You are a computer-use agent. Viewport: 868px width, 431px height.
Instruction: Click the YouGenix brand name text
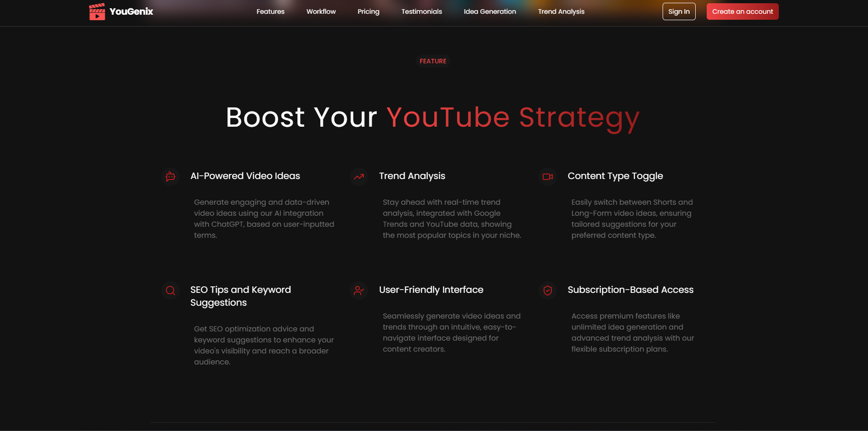coord(131,11)
